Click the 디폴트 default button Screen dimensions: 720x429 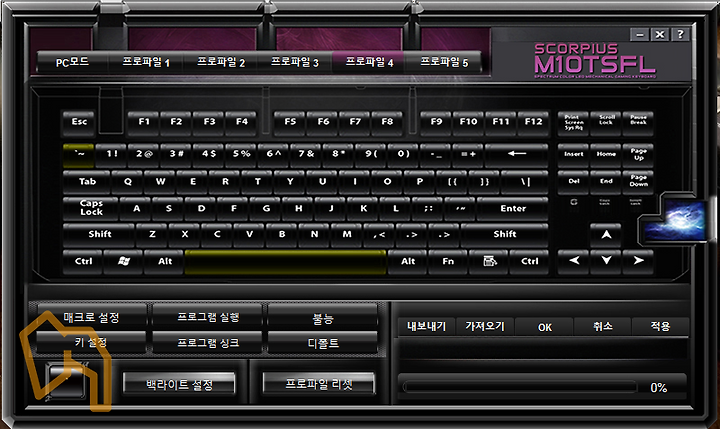pos(323,343)
